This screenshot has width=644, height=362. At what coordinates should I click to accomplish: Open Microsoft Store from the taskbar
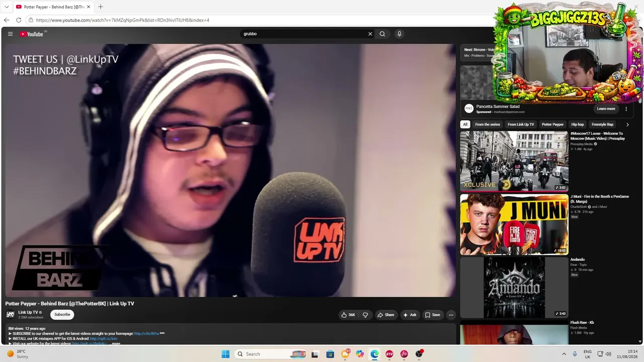click(x=330, y=354)
